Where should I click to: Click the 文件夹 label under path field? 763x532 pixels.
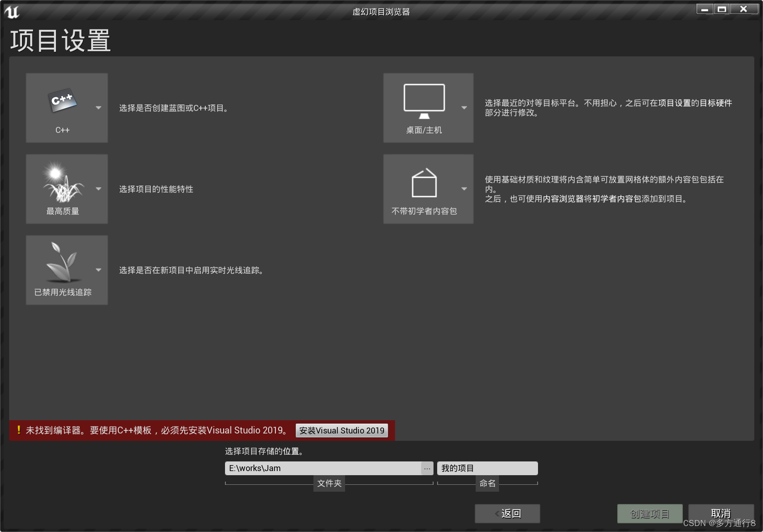[329, 483]
